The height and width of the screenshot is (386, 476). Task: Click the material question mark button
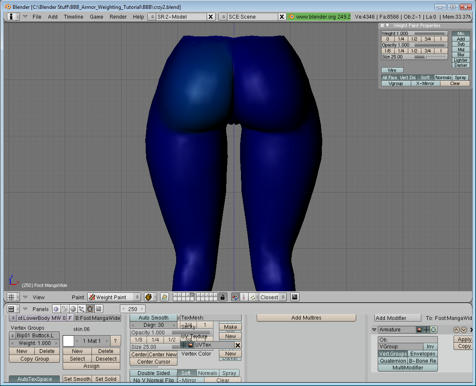(x=115, y=341)
